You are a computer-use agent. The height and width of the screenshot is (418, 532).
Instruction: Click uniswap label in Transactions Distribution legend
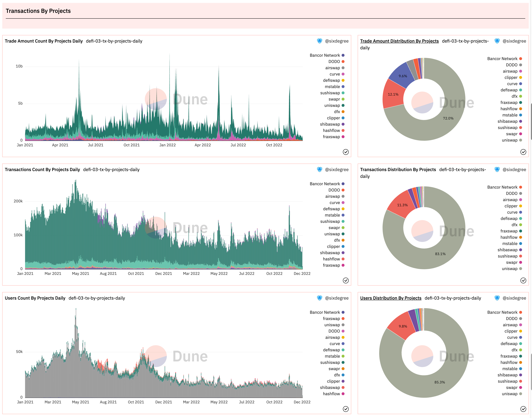coord(510,269)
